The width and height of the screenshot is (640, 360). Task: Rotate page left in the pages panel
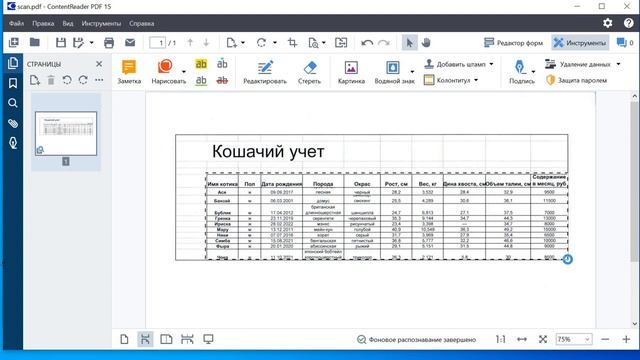click(67, 80)
